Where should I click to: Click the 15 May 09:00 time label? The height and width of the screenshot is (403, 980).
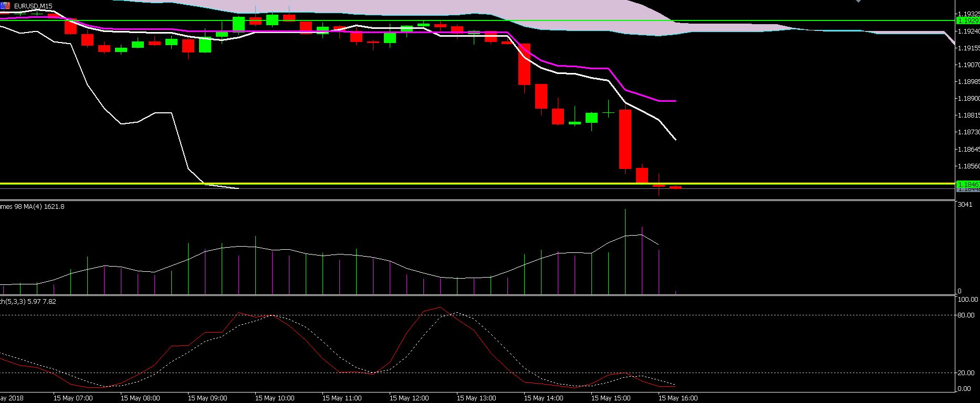pyautogui.click(x=207, y=398)
